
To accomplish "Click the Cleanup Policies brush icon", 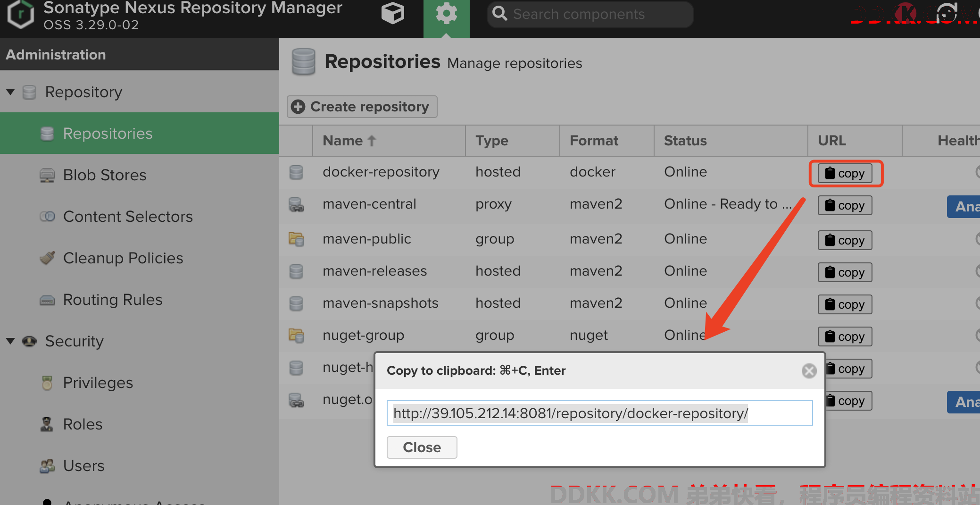I will coord(47,258).
